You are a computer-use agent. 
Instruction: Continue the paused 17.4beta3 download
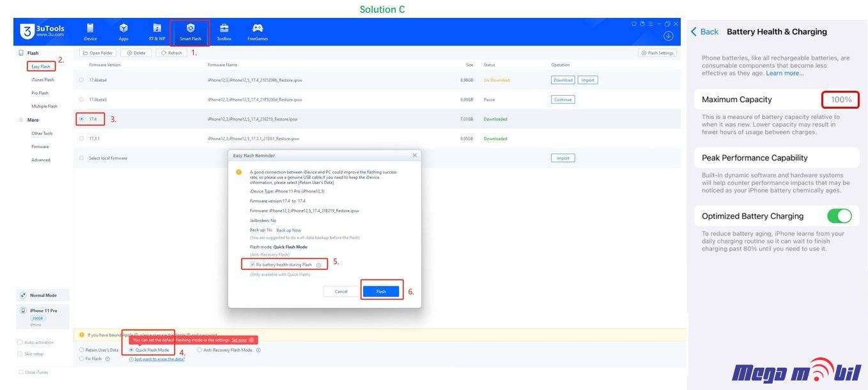(563, 100)
